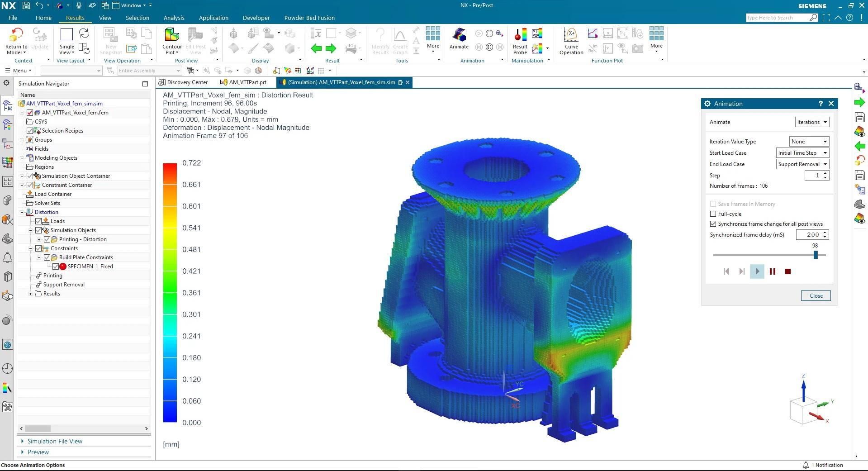Click the green Next Result arrow
The width and height of the screenshot is (868, 471).
(x=331, y=48)
